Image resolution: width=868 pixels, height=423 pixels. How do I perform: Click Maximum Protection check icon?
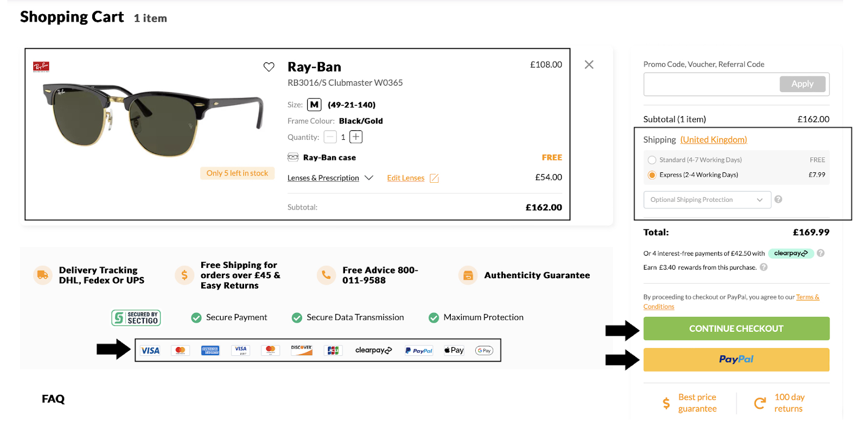click(433, 318)
